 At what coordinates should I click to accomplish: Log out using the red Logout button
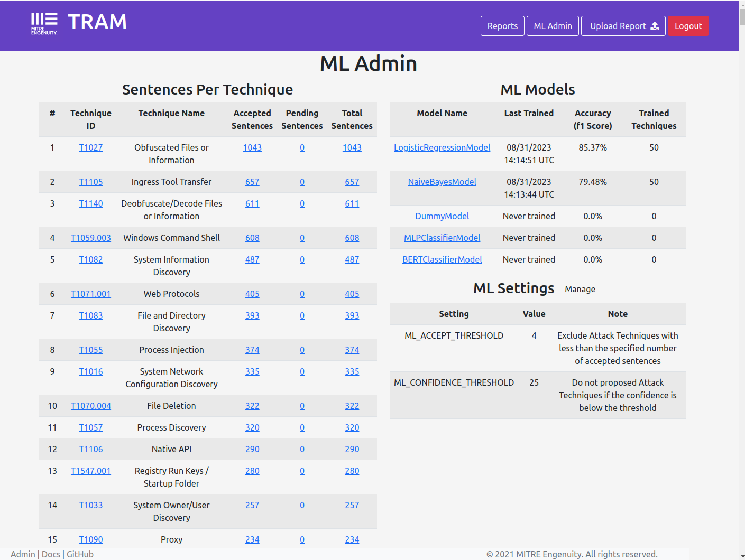(688, 26)
